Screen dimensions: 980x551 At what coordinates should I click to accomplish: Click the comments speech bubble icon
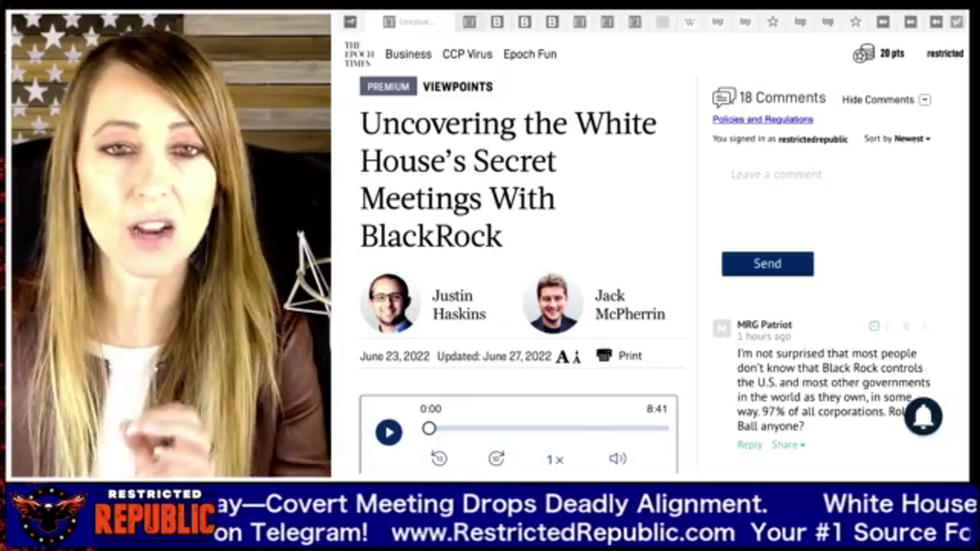tap(724, 98)
